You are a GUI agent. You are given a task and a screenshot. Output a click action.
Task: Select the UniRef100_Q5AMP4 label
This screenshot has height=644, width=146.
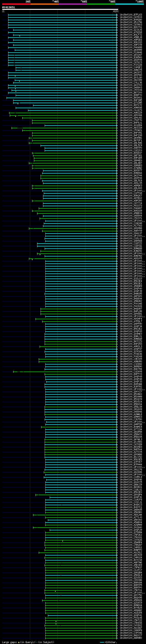click(131, 543)
